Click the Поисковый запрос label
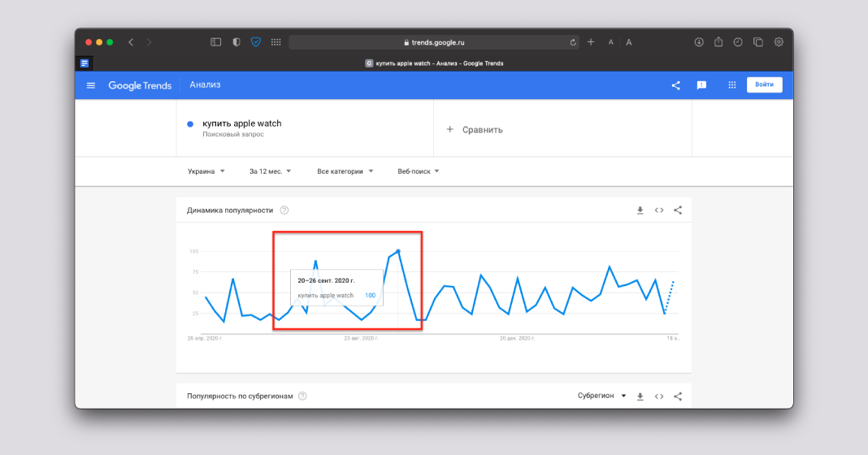The image size is (868, 455). point(233,135)
